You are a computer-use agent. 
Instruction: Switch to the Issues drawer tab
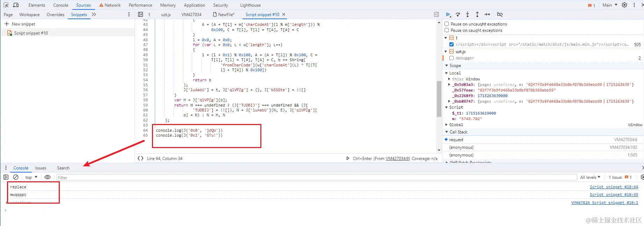click(41, 168)
